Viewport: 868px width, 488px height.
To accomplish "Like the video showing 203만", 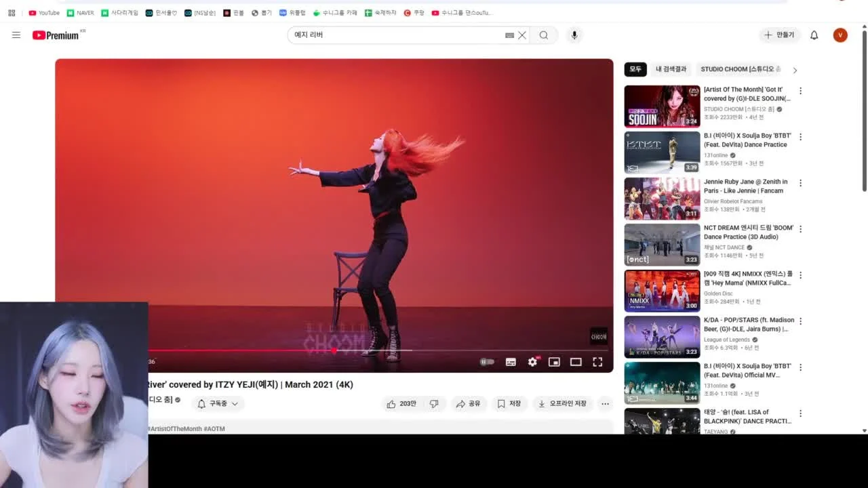I will tap(401, 404).
